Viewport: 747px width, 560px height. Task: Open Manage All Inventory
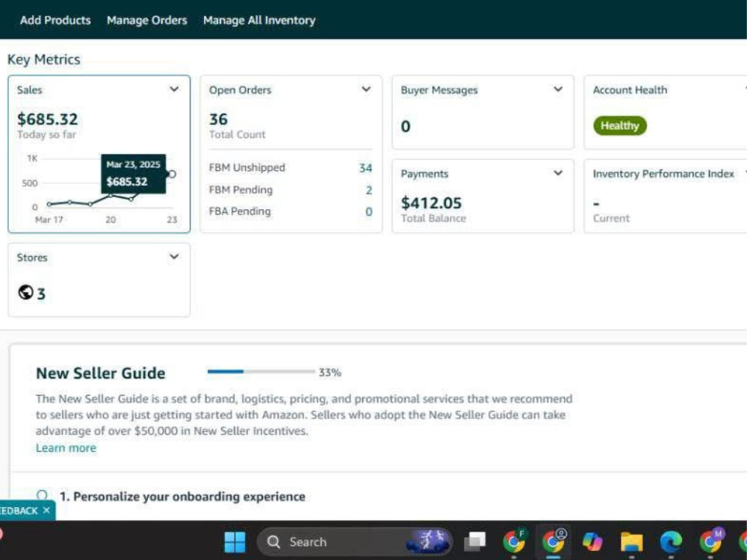pyautogui.click(x=259, y=20)
